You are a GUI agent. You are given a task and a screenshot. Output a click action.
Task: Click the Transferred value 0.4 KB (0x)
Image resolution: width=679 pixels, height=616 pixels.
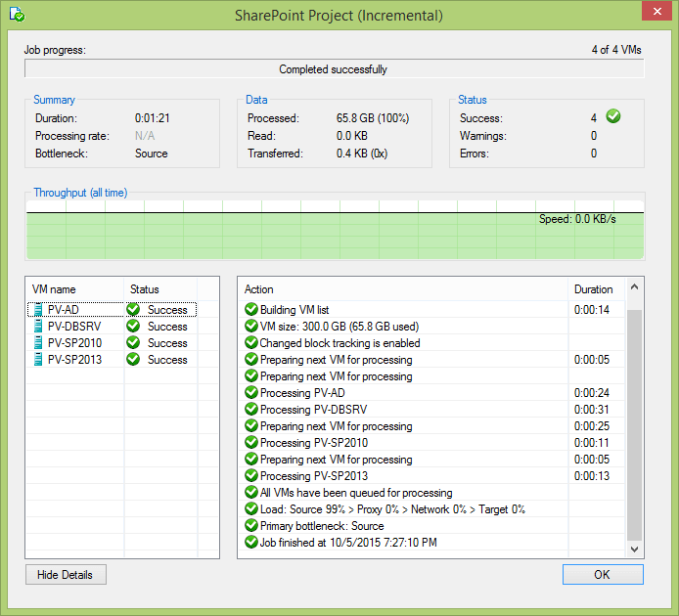pos(362,154)
